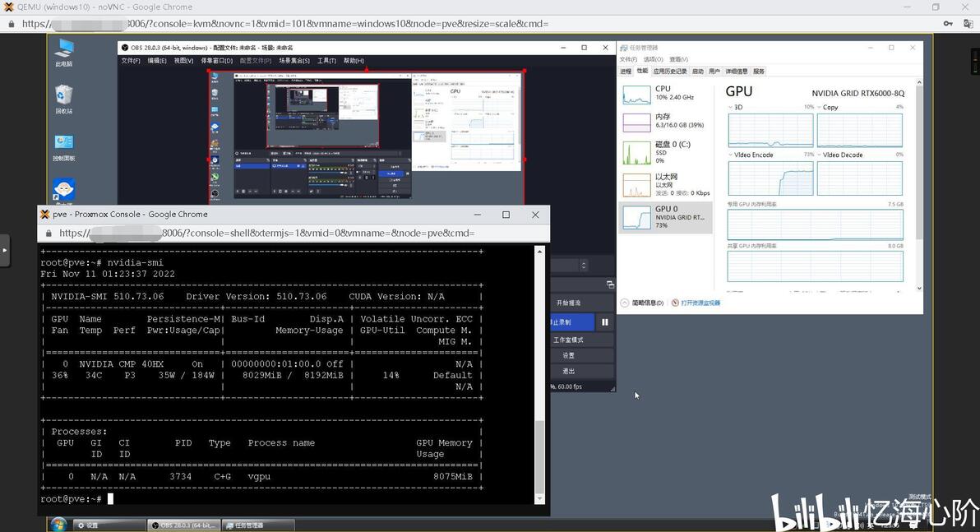Open Task Manager 查看(V) menu

678,59
